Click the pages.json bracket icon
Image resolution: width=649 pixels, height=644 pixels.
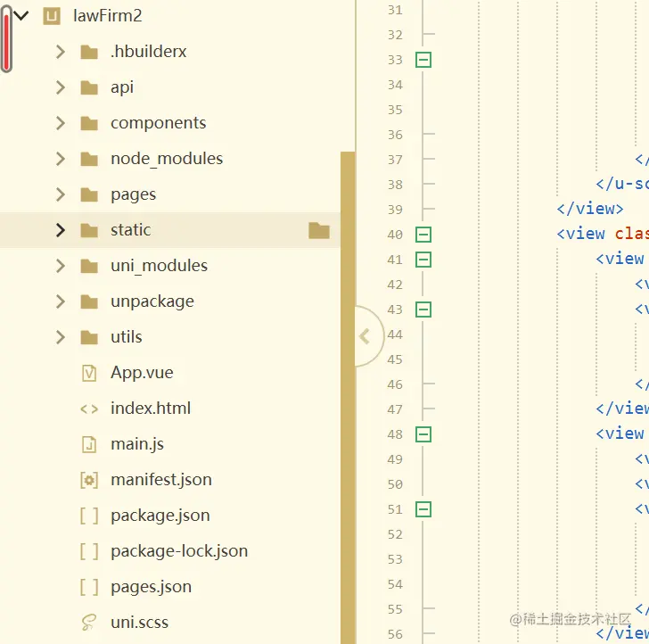89,588
